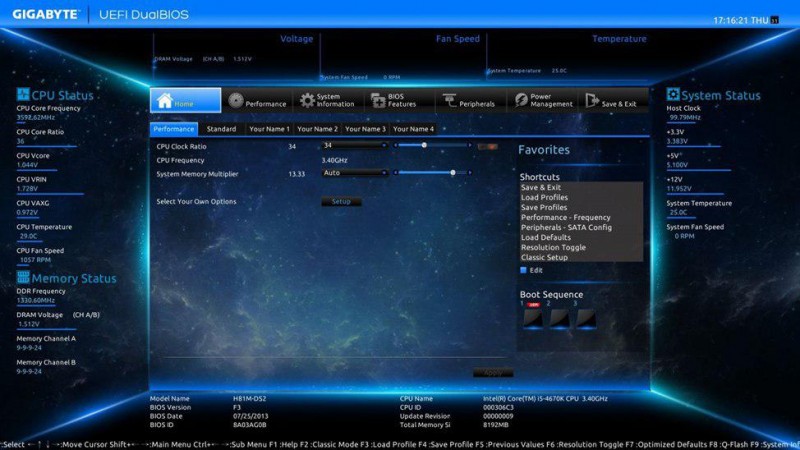Viewport: 800px width, 450px height.
Task: Click the Select Your Own Options label
Action: pos(196,202)
